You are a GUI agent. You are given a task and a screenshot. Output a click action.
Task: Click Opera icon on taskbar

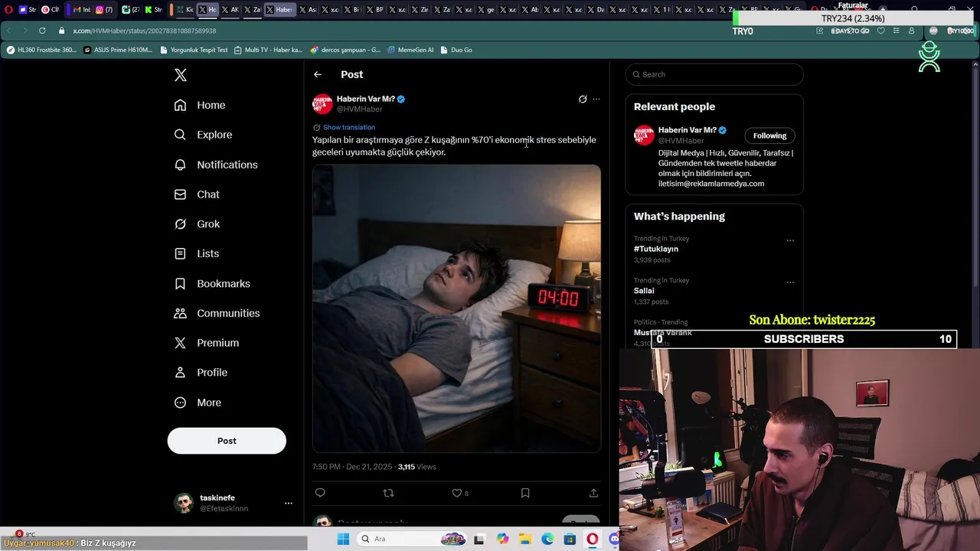(592, 540)
